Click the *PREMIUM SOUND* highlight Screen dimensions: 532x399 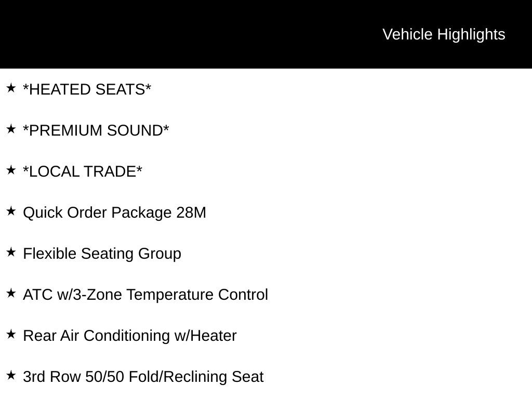[96, 130]
